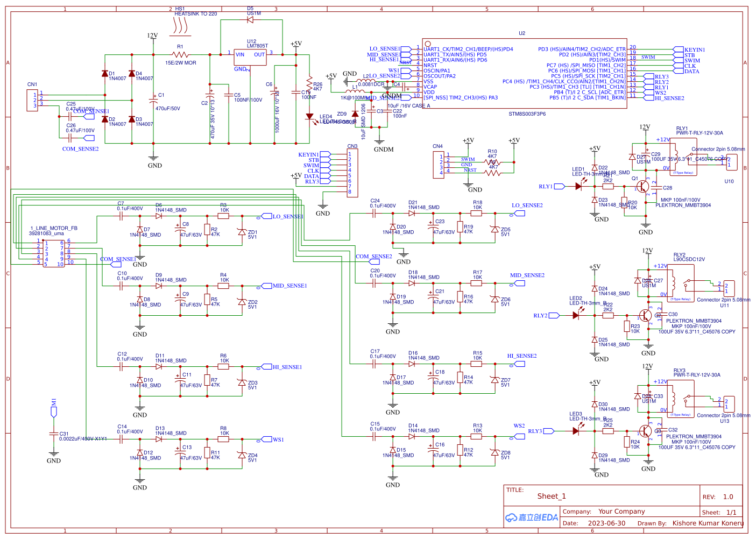Click the CN1 three-pin connector symbol
Screen dimensions: 756x539
tap(33, 100)
